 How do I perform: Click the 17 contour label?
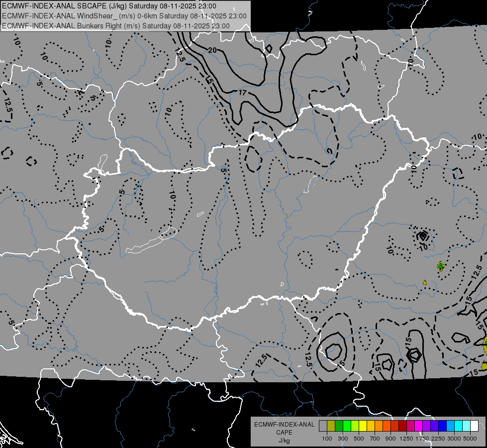tap(243, 93)
